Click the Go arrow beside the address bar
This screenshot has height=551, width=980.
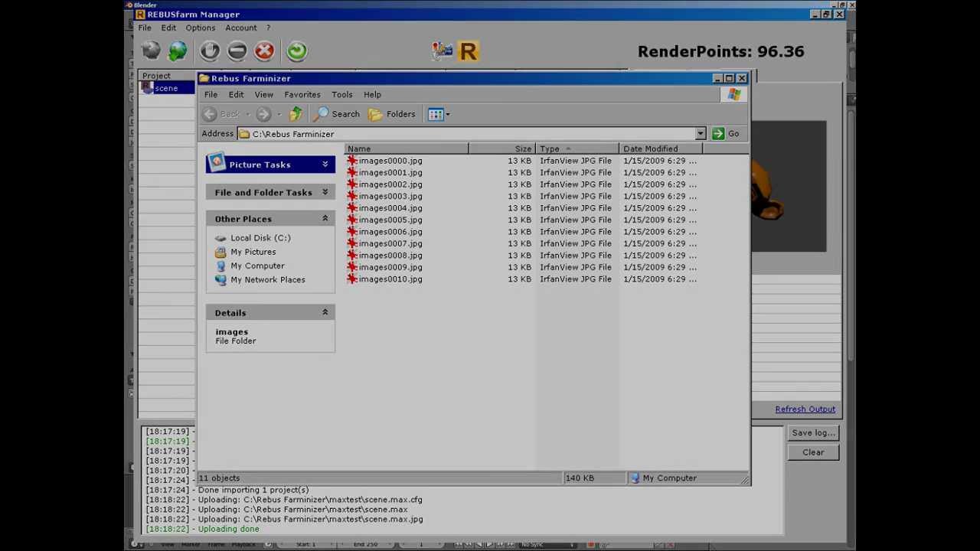coord(717,134)
